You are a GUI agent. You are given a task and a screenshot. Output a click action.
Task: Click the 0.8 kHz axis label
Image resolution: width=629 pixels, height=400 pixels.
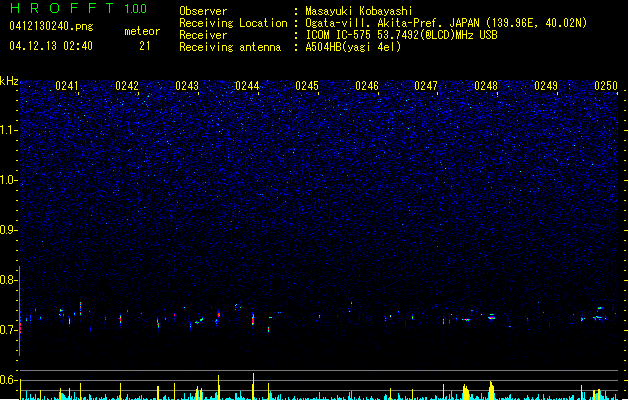(x=9, y=280)
